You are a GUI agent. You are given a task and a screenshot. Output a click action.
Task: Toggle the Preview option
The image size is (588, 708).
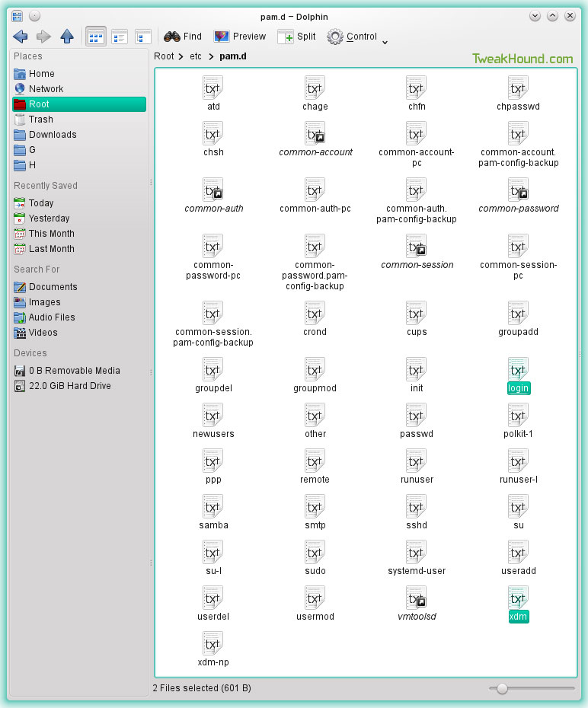[240, 37]
